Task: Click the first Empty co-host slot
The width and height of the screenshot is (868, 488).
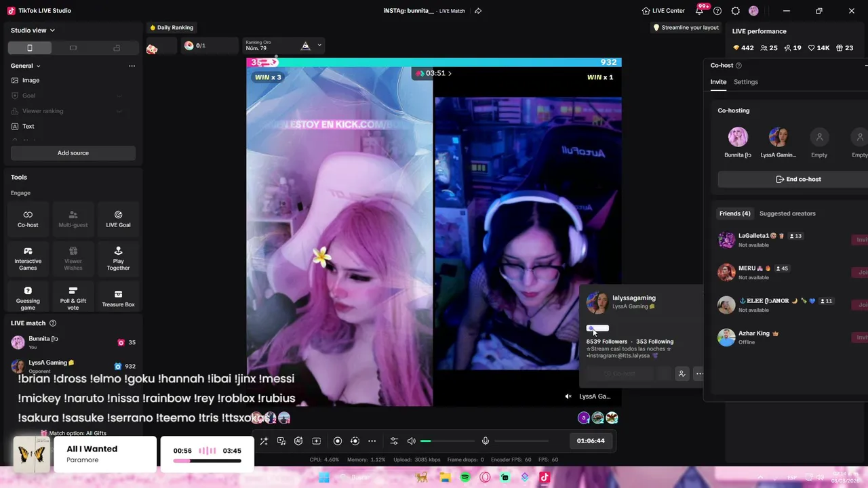Action: click(x=819, y=137)
